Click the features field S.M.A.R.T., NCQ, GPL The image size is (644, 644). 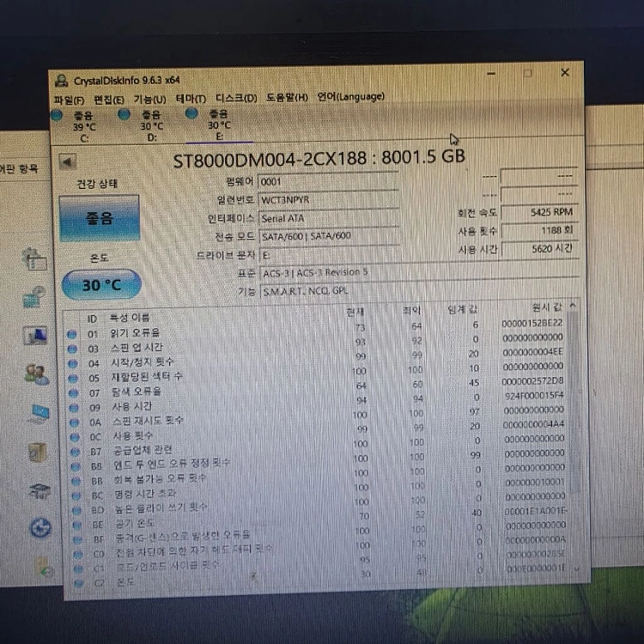(x=420, y=291)
